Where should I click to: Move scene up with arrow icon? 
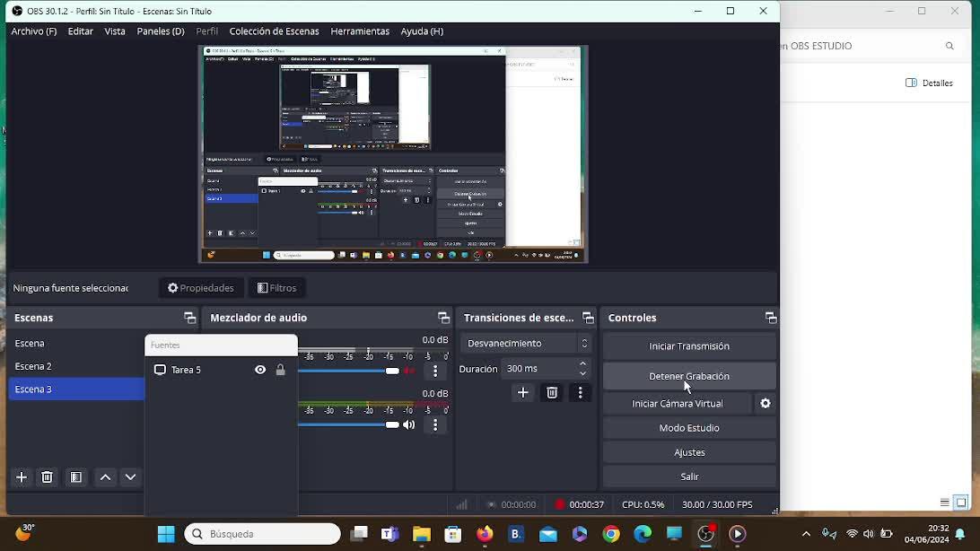click(x=105, y=477)
